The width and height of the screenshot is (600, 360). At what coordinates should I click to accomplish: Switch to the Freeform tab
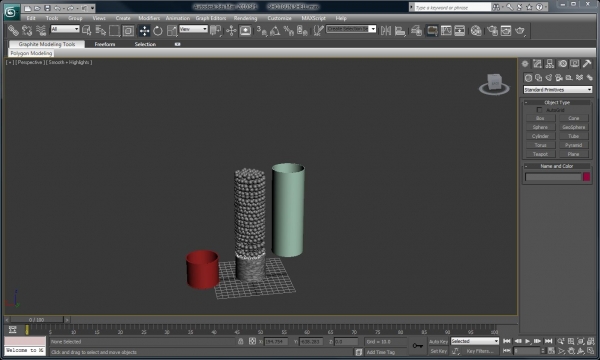click(x=105, y=44)
